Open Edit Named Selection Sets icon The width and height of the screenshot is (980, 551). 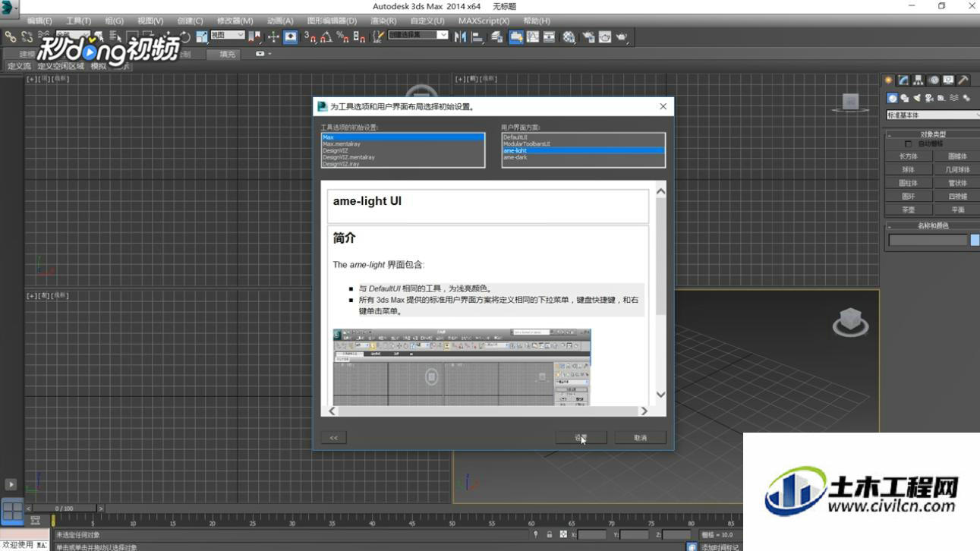pos(378,36)
